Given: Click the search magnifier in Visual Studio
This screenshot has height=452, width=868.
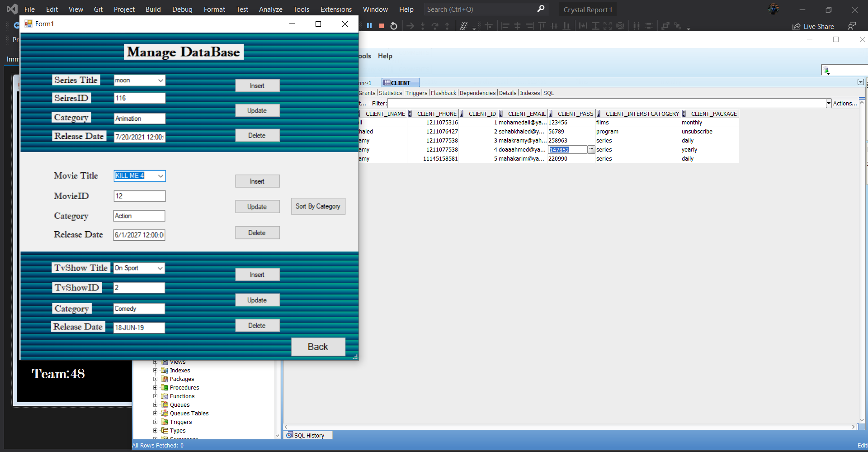Looking at the screenshot, I should click(541, 9).
